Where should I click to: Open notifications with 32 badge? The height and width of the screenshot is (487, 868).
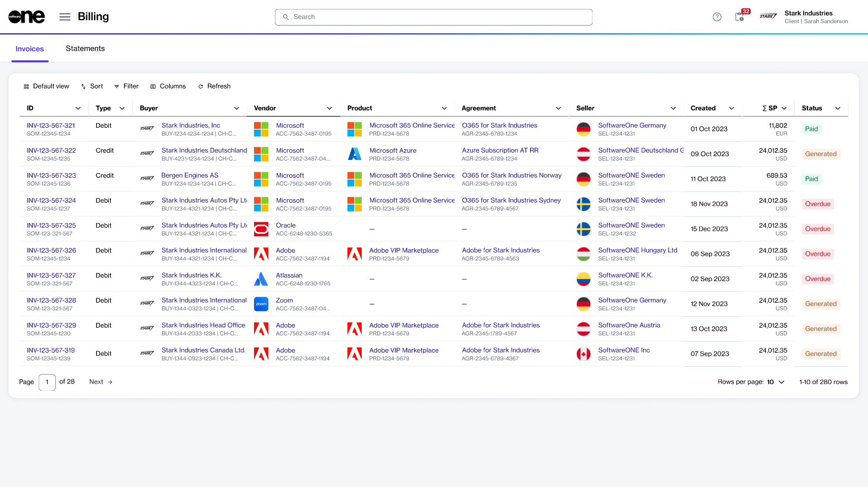[x=739, y=17]
